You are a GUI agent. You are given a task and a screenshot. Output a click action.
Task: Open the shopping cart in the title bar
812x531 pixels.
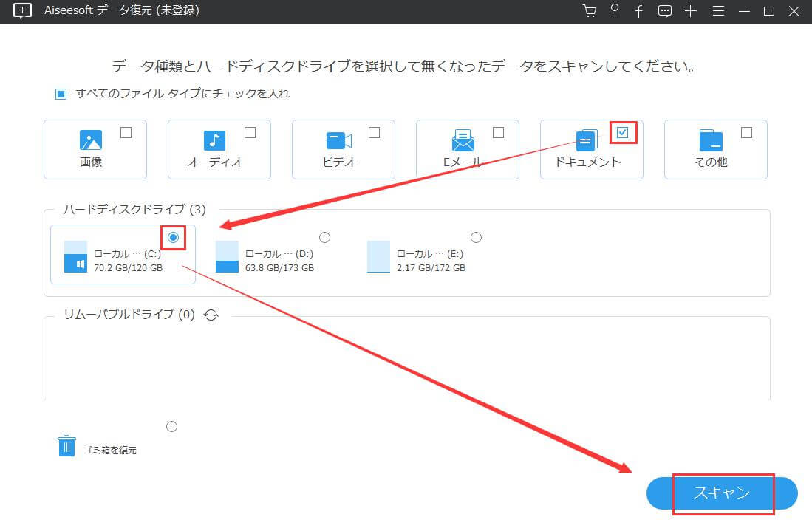click(x=589, y=11)
